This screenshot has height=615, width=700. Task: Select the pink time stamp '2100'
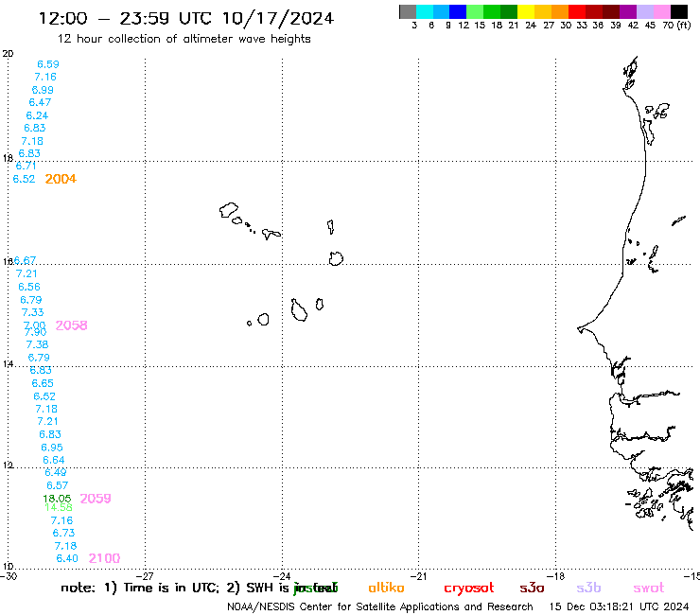point(104,558)
